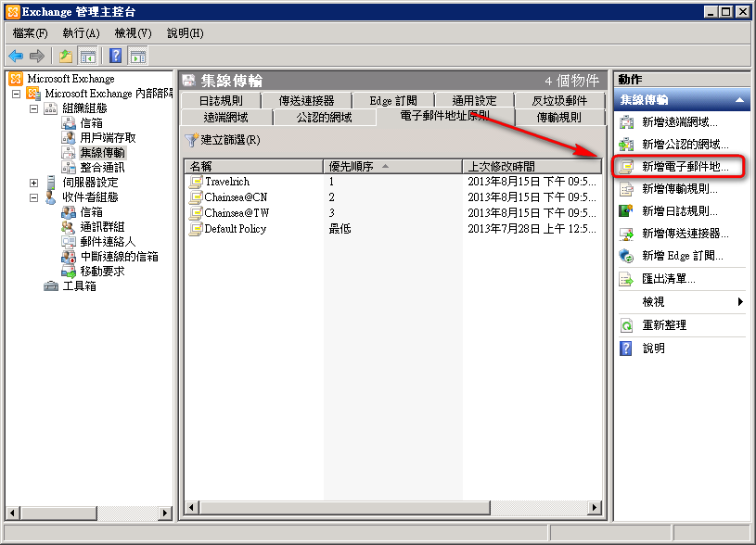
Task: Click the Chainsea@TW policy icon
Action: click(196, 213)
